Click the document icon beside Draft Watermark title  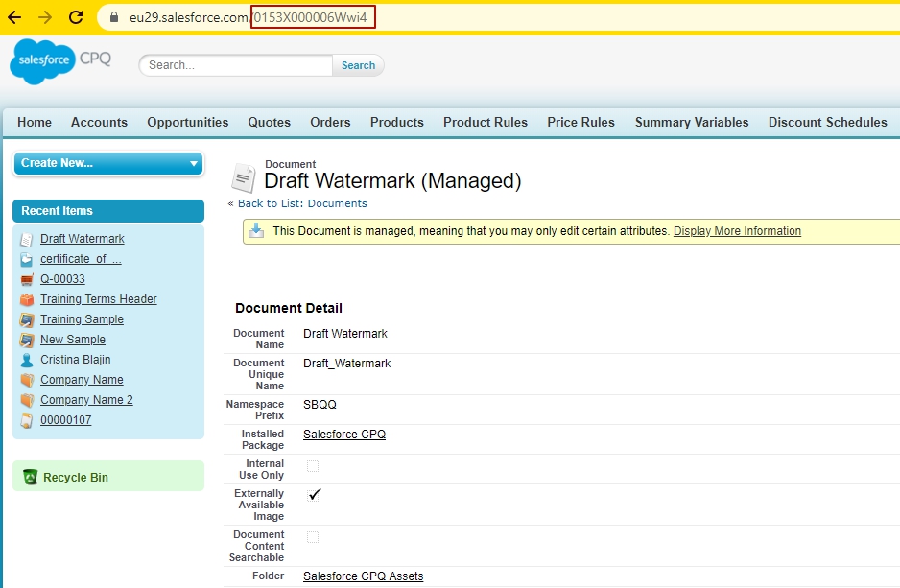244,177
